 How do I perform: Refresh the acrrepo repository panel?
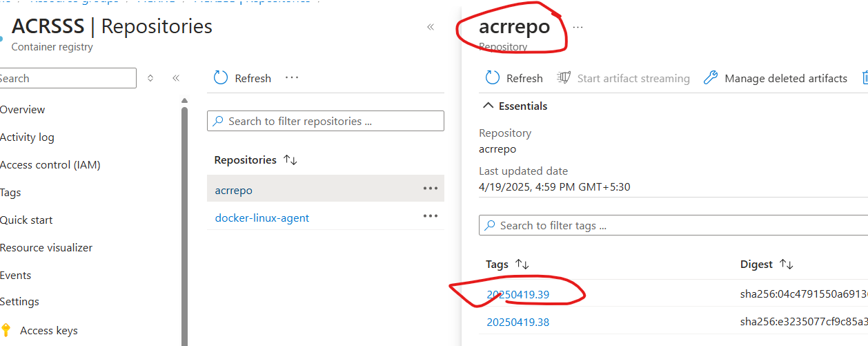point(514,78)
